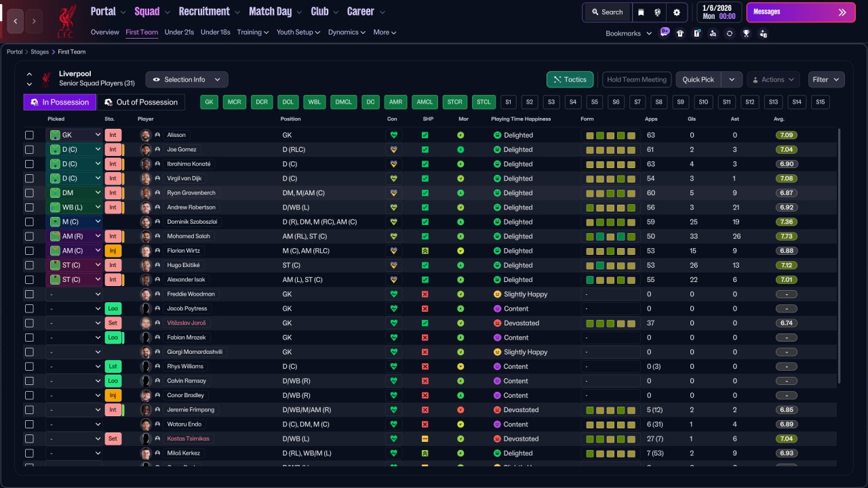Viewport: 868px width, 488px height.
Task: Click the Tactics button
Action: pos(570,79)
